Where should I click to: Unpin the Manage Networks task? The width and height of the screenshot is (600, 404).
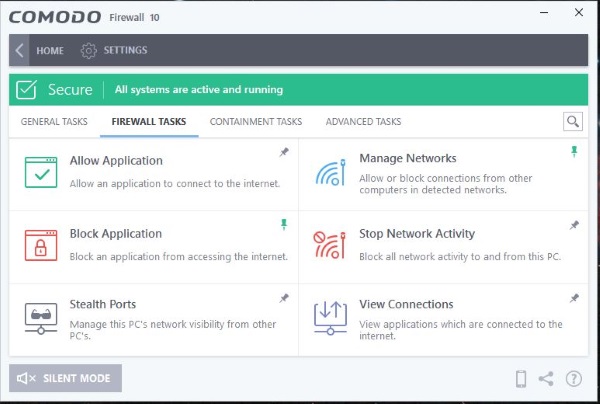click(x=574, y=152)
